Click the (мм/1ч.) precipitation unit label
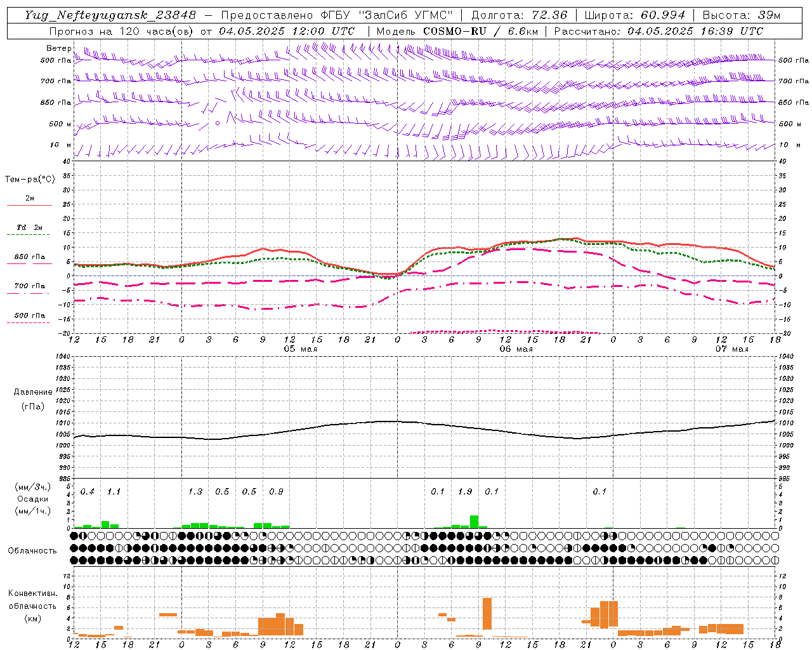Image resolution: width=812 pixels, height=650 pixels. [x=34, y=511]
